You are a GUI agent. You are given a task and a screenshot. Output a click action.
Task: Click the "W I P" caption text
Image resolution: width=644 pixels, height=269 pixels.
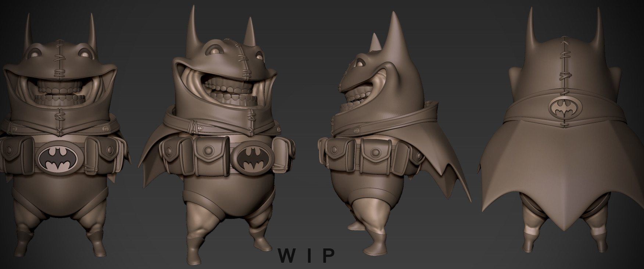(x=307, y=256)
